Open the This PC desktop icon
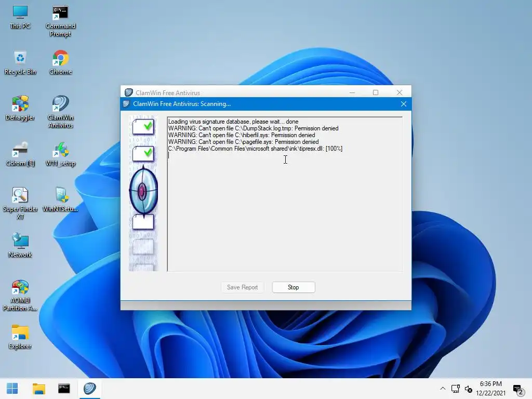The image size is (532, 399). [20, 17]
